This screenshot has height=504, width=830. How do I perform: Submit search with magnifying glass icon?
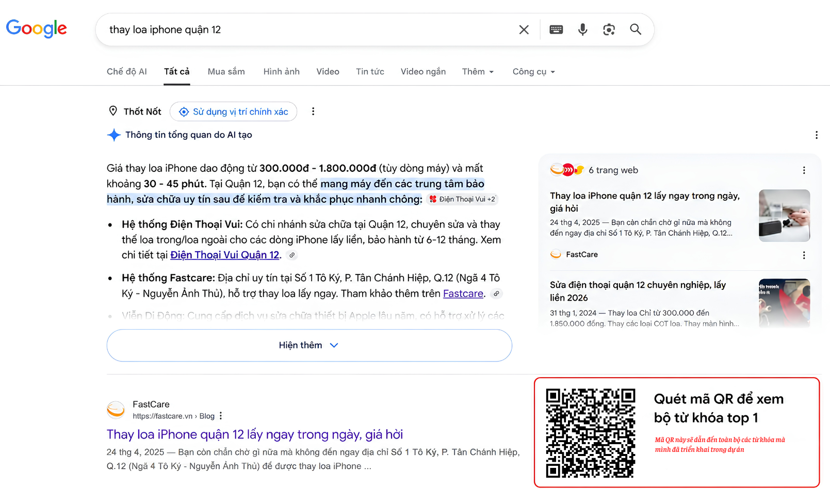(x=636, y=29)
